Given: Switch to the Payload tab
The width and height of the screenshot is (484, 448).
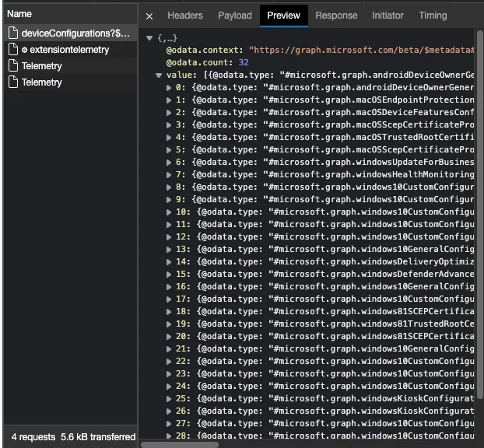Looking at the screenshot, I should [234, 16].
